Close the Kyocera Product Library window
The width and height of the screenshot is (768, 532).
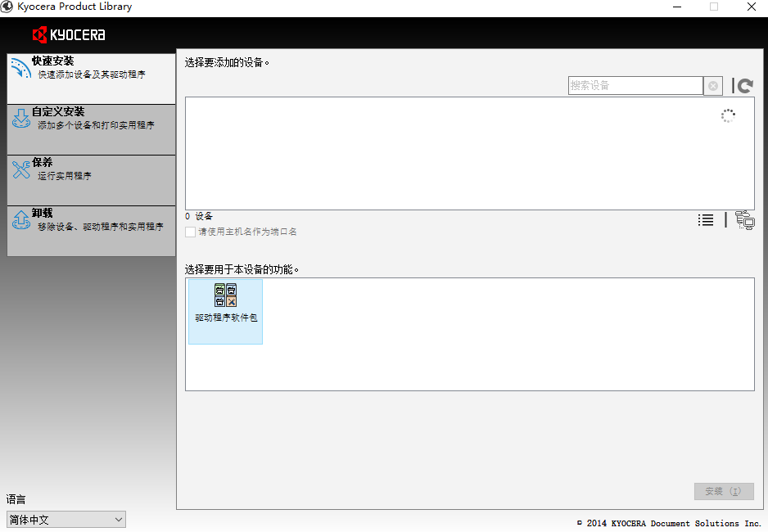[752, 7]
